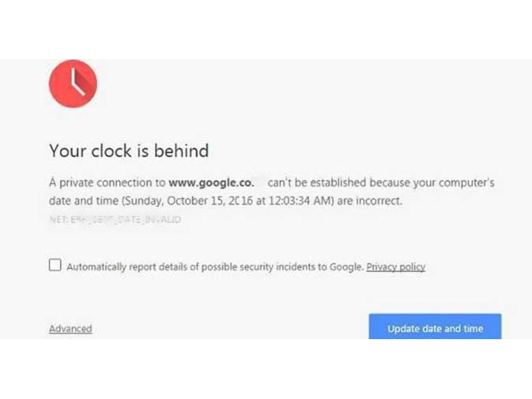Click the bold www.google.co. domain name
Viewport: 532px width, 399px height.
coord(211,182)
